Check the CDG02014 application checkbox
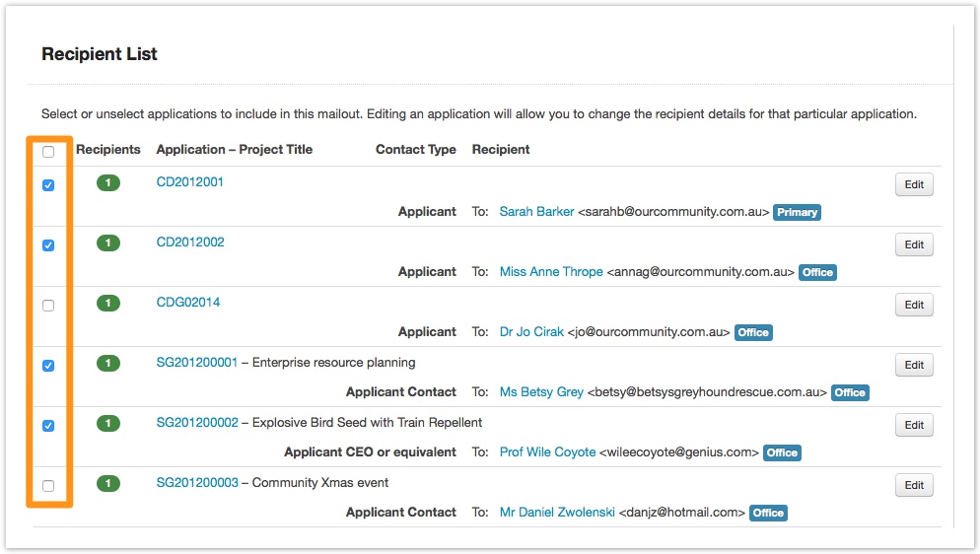The image size is (980, 554). [48, 306]
